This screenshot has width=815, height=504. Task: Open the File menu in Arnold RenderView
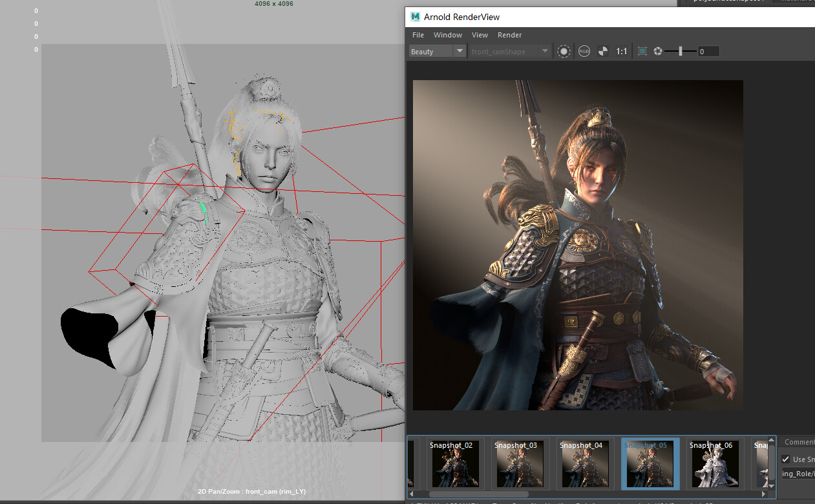coord(418,35)
